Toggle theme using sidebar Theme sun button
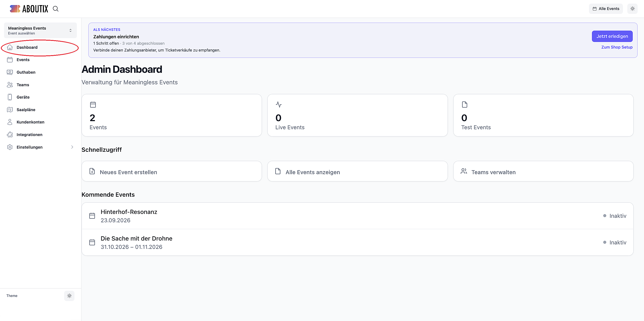The width and height of the screenshot is (644, 321). [x=69, y=296]
